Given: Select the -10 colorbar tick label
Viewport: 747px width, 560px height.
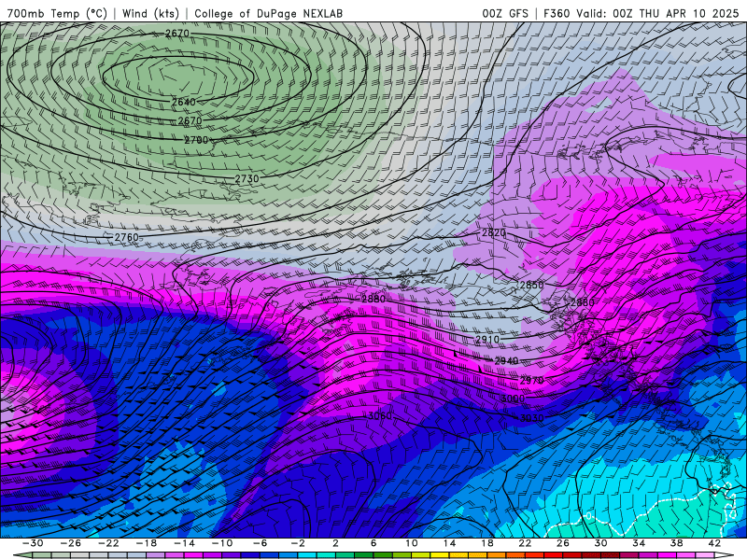Looking at the screenshot, I should (x=222, y=543).
